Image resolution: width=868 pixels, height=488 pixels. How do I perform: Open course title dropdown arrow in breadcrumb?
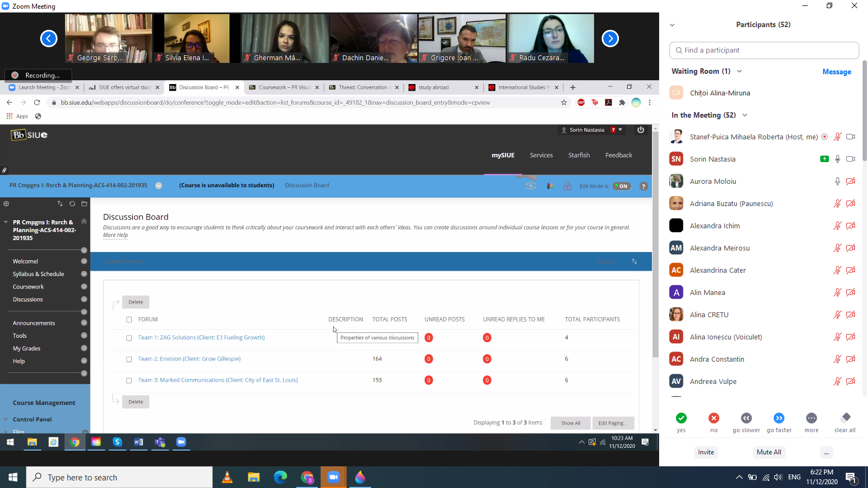[158, 185]
